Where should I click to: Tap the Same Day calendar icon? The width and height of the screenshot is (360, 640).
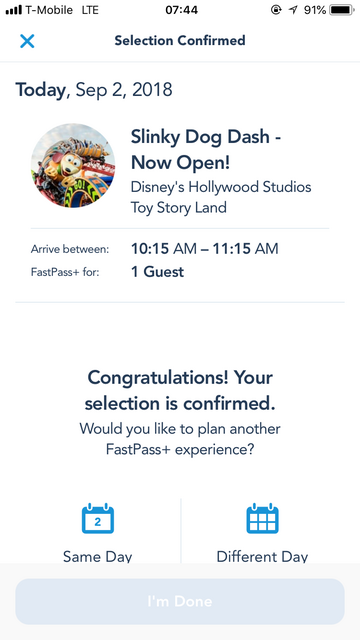coord(98,518)
